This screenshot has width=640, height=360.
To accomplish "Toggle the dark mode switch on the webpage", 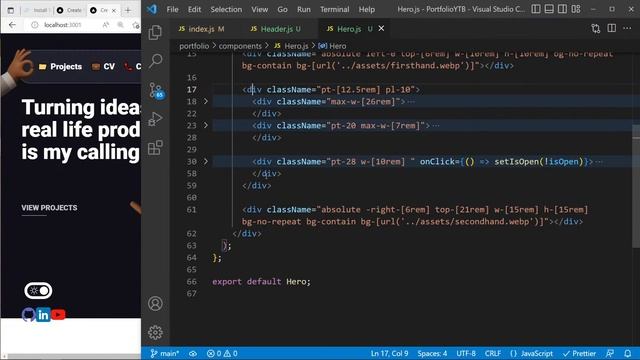I will [x=38, y=291].
